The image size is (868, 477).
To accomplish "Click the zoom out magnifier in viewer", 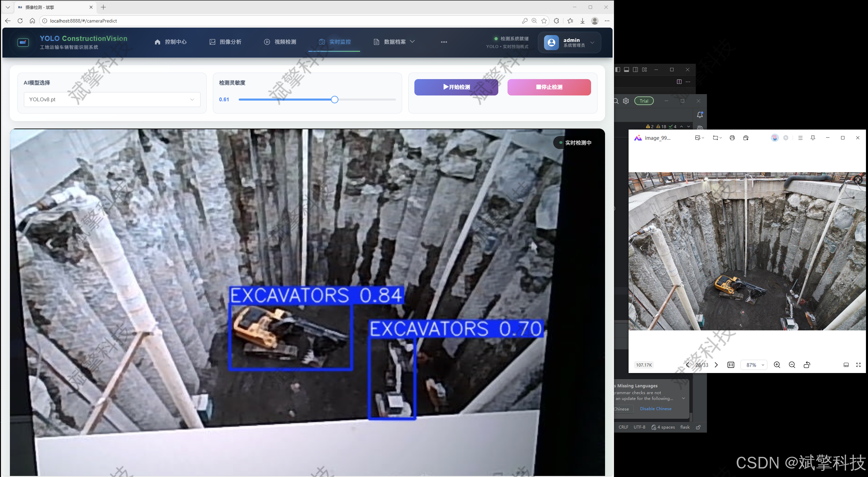I will (792, 365).
